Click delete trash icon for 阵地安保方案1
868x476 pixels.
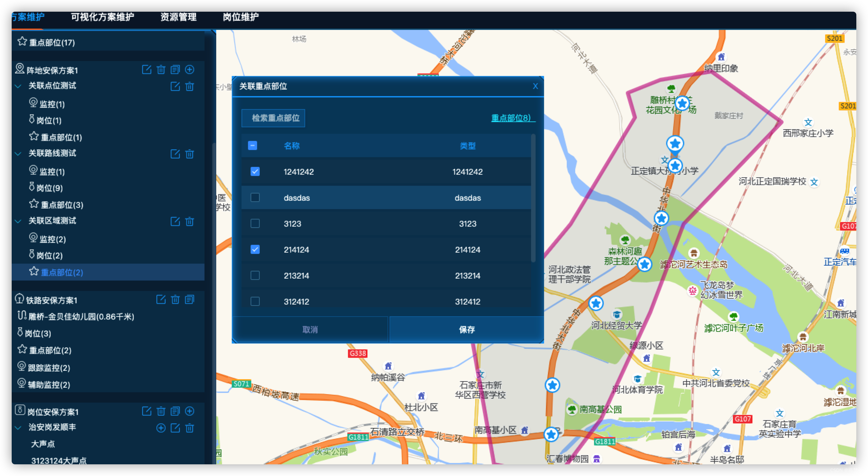point(161,69)
